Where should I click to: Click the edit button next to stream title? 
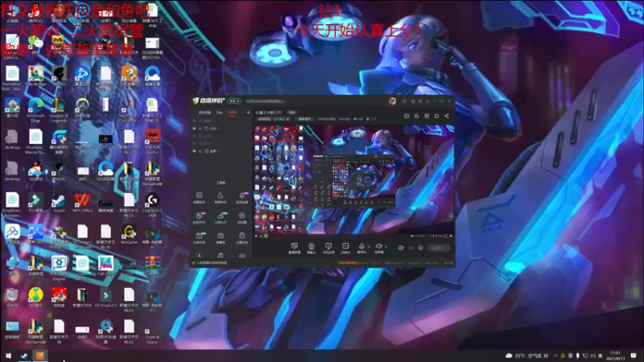[291, 113]
